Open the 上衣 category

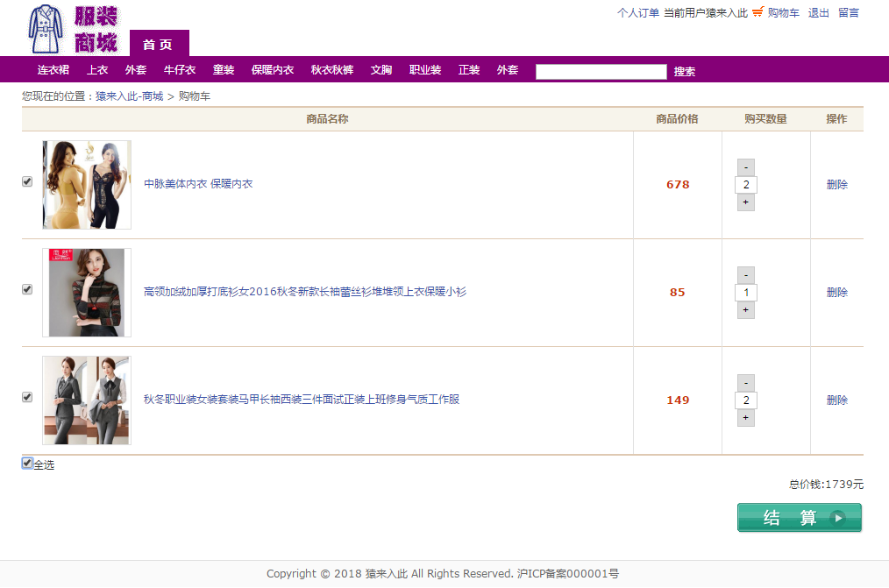97,70
